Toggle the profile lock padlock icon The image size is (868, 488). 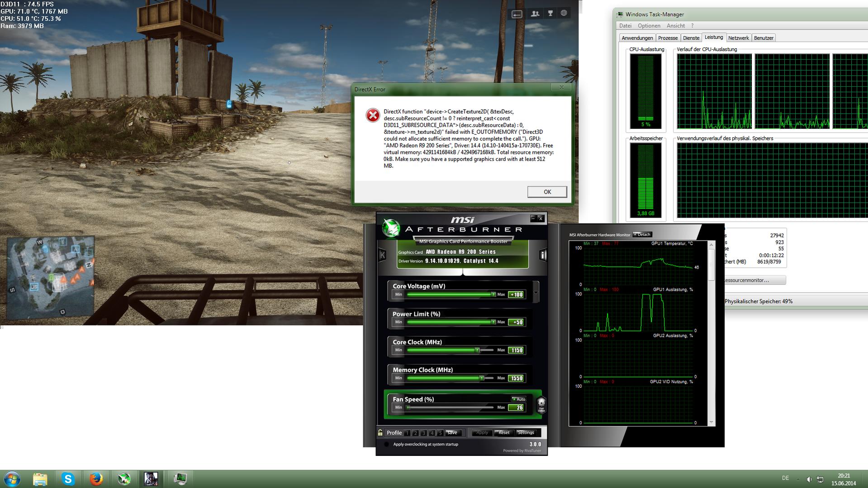point(380,433)
